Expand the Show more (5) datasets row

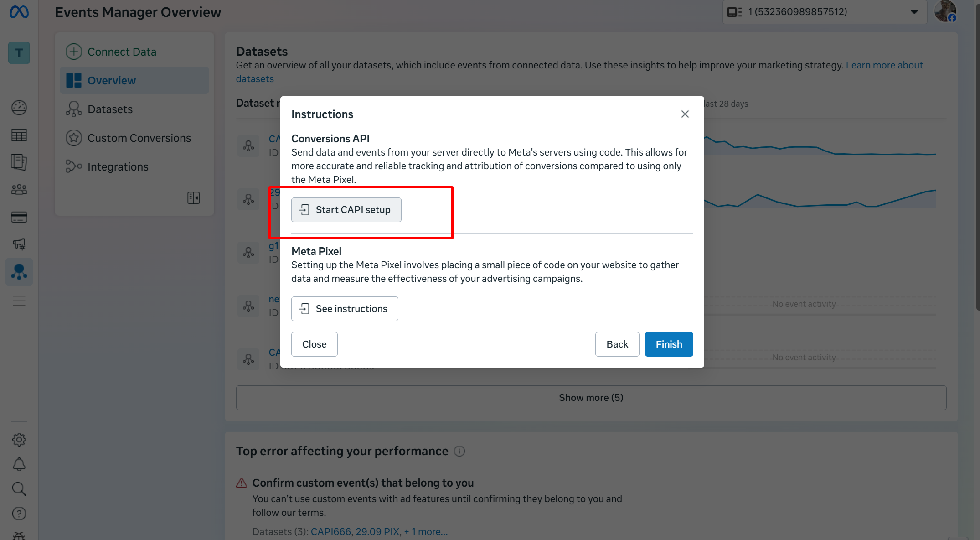coord(591,398)
